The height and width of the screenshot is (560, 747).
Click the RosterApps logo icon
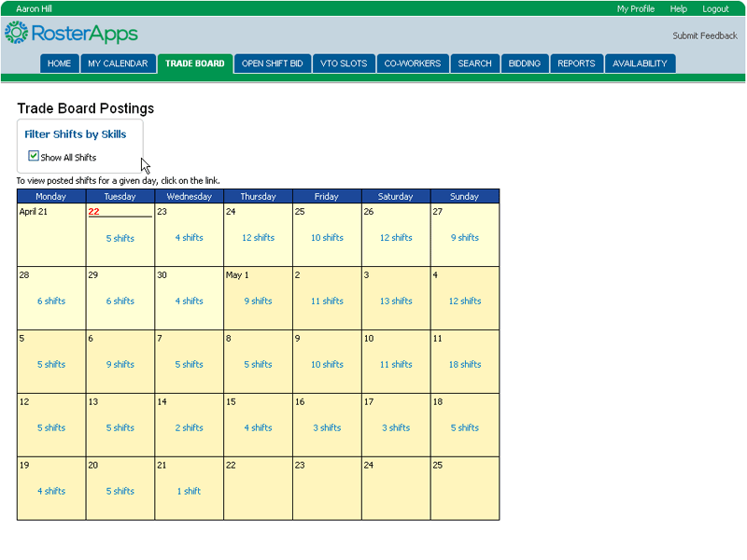click(x=17, y=34)
